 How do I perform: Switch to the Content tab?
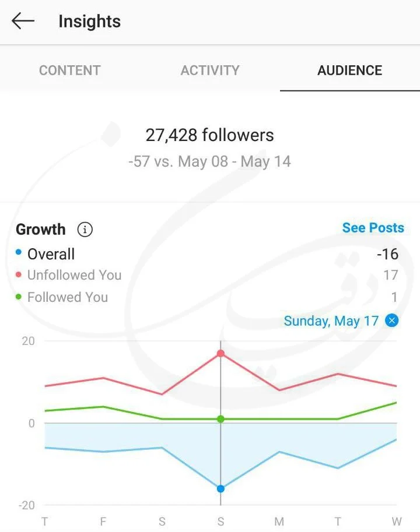pyautogui.click(x=70, y=71)
